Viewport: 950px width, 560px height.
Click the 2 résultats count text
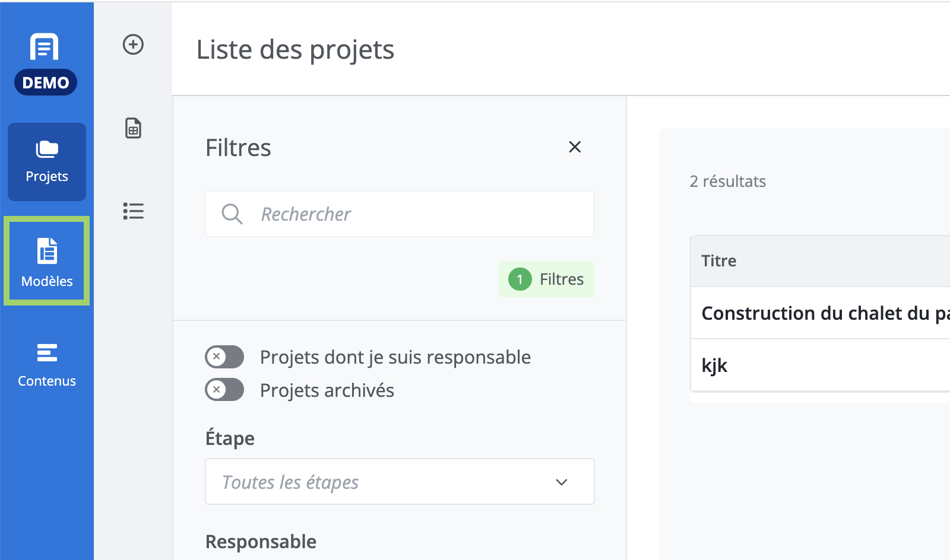point(727,181)
